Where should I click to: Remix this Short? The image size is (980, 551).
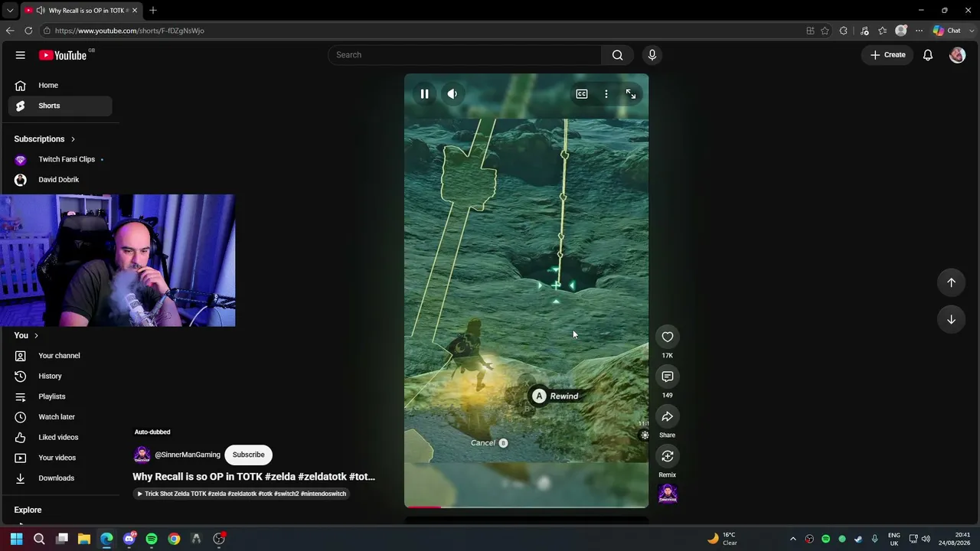[668, 456]
